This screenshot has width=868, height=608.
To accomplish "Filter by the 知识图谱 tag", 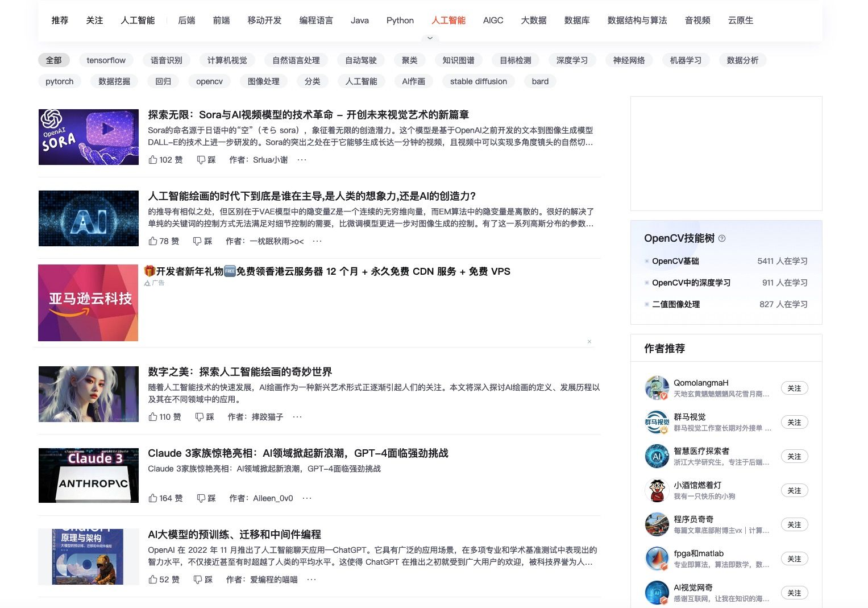I will (x=458, y=60).
